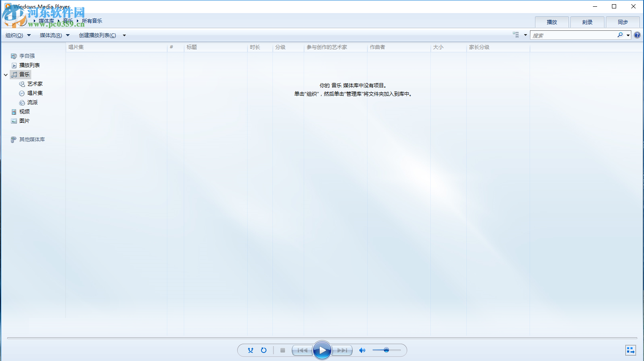644x361 pixels.
Task: Mute the audio output
Action: 362,350
